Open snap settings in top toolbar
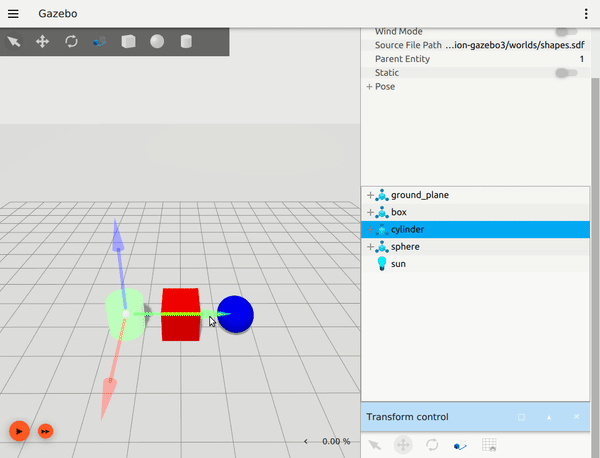This screenshot has height=458, width=600. coord(100,41)
